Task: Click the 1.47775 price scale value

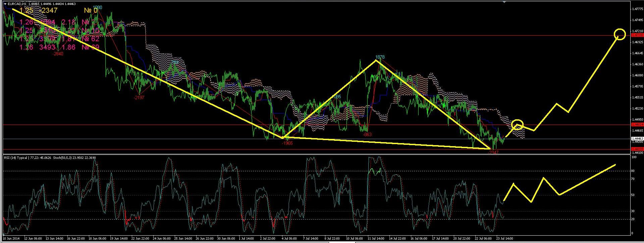Action: coord(637,9)
